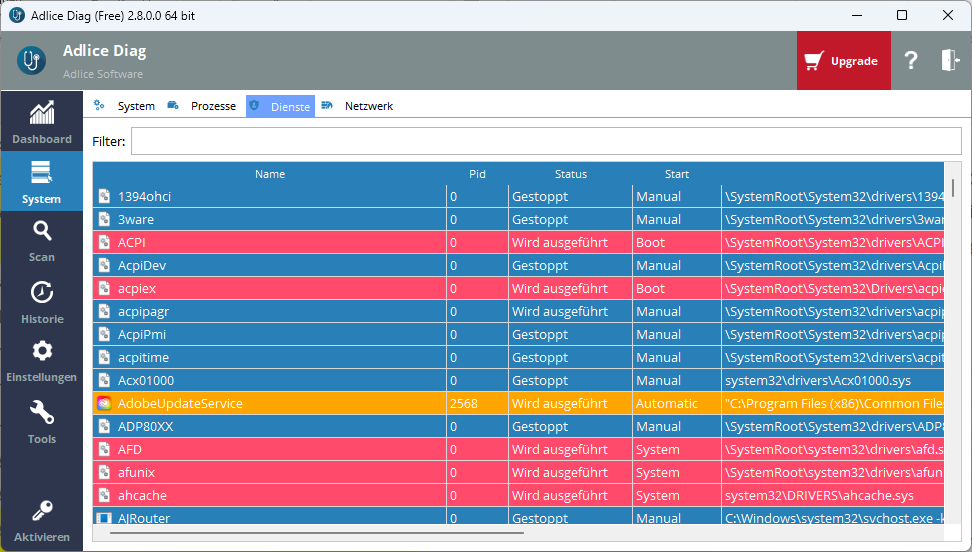The height and width of the screenshot is (552, 972).
Task: Open the Historie clock section
Action: tap(42, 301)
